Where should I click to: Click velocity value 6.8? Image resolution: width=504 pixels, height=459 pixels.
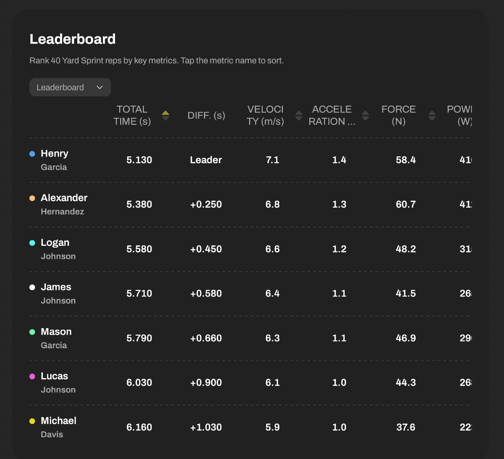pyautogui.click(x=272, y=204)
